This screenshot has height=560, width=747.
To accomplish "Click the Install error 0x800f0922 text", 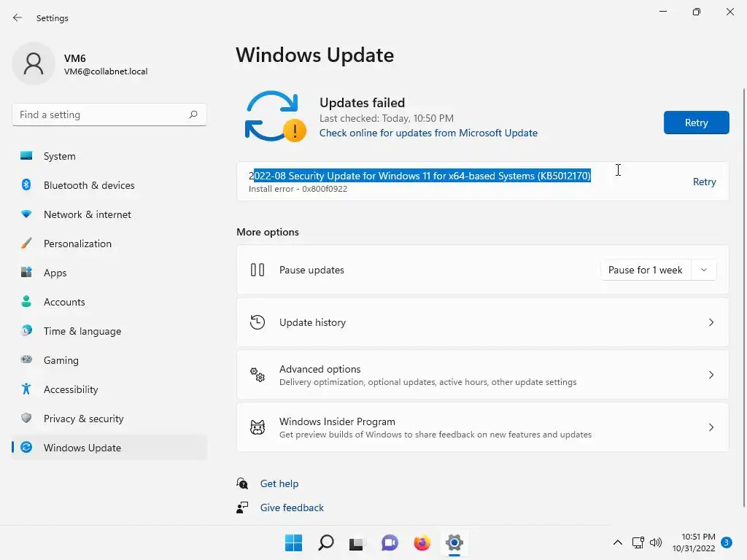I will click(x=298, y=189).
